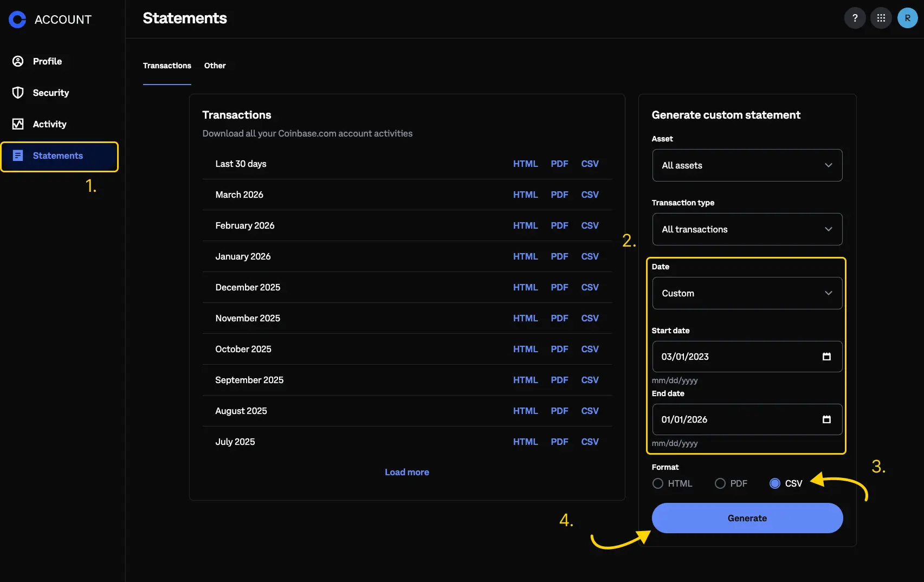
Task: Download August 2025 statement as HTML
Action: 526,411
